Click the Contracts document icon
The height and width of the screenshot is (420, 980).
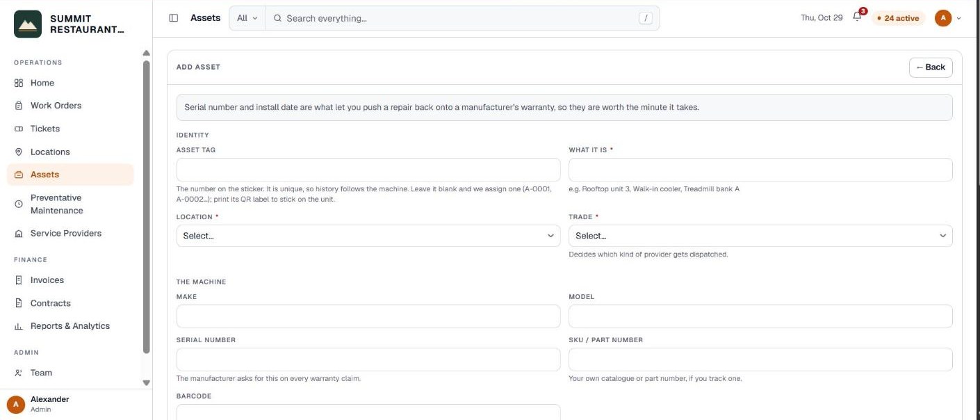[19, 303]
